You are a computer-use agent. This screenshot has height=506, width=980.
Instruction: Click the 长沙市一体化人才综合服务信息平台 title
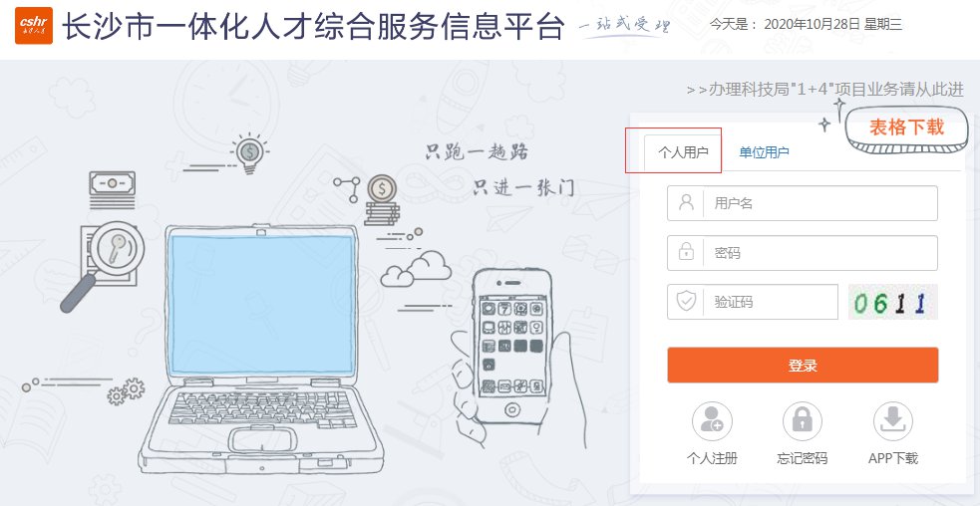pos(313,26)
